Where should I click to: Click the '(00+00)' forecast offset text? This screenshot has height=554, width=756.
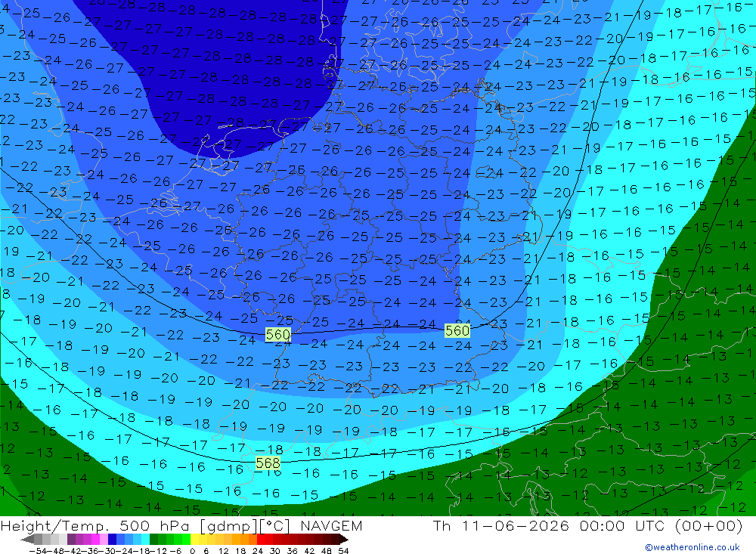point(709,525)
